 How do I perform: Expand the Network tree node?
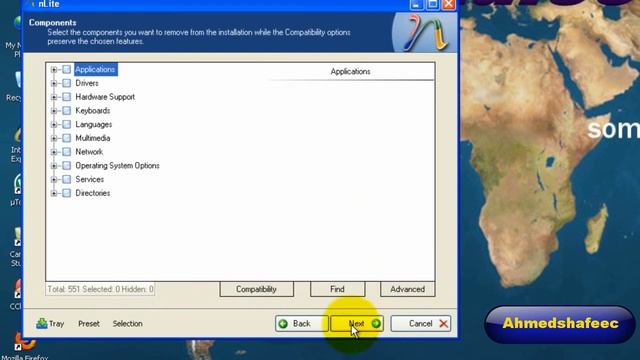[54, 152]
